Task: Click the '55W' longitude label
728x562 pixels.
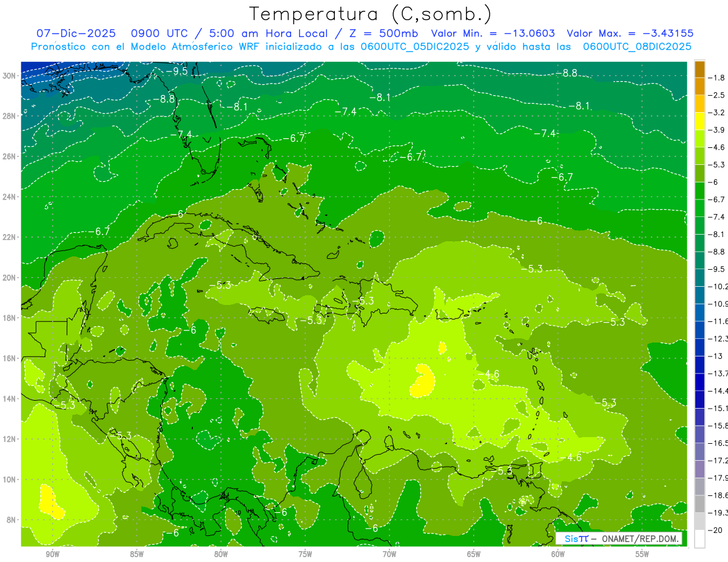Action: [x=642, y=554]
